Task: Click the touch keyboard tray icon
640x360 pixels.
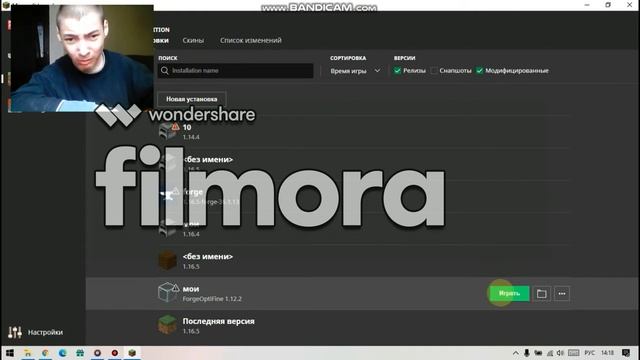Action: [573, 353]
